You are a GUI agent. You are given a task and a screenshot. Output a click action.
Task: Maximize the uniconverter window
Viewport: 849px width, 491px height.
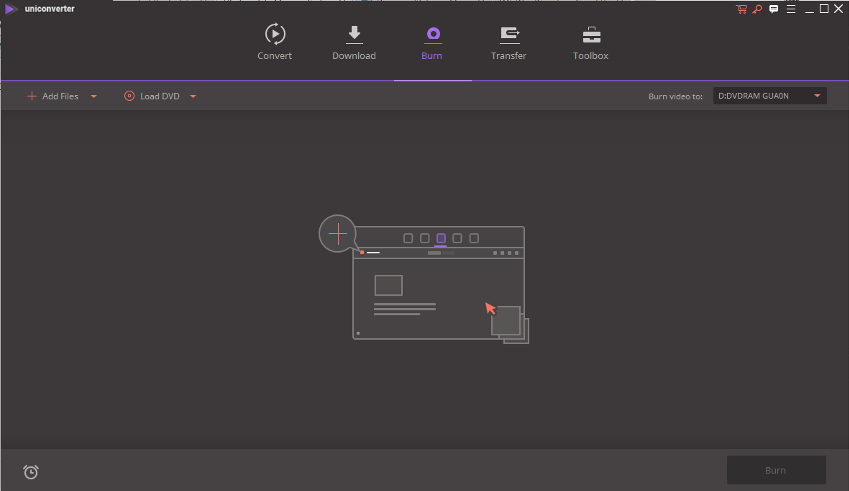pos(824,9)
